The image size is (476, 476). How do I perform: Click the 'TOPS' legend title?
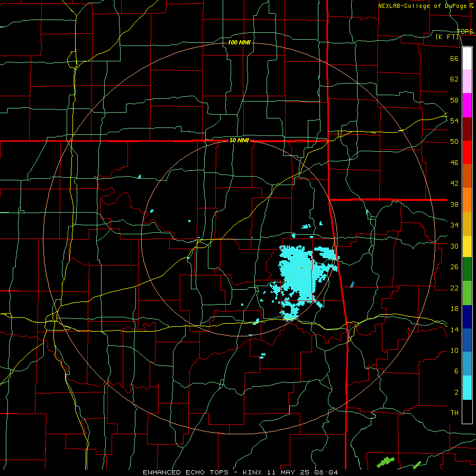(465, 32)
